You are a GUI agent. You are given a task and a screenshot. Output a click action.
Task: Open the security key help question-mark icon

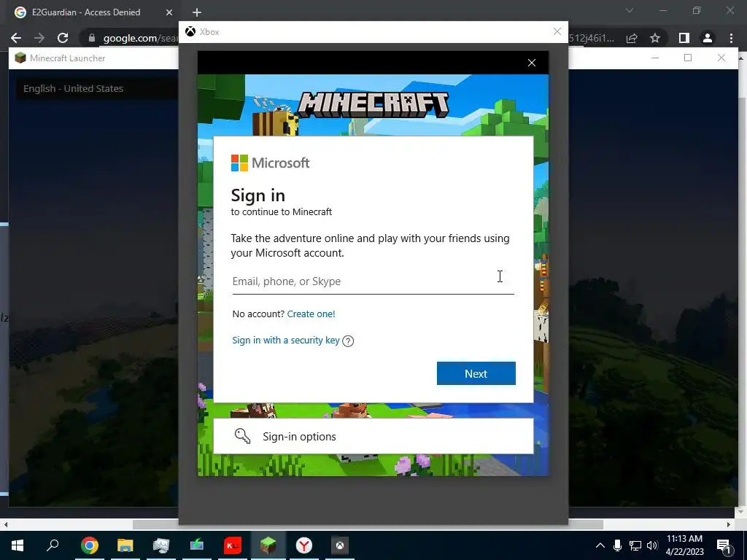coord(348,341)
